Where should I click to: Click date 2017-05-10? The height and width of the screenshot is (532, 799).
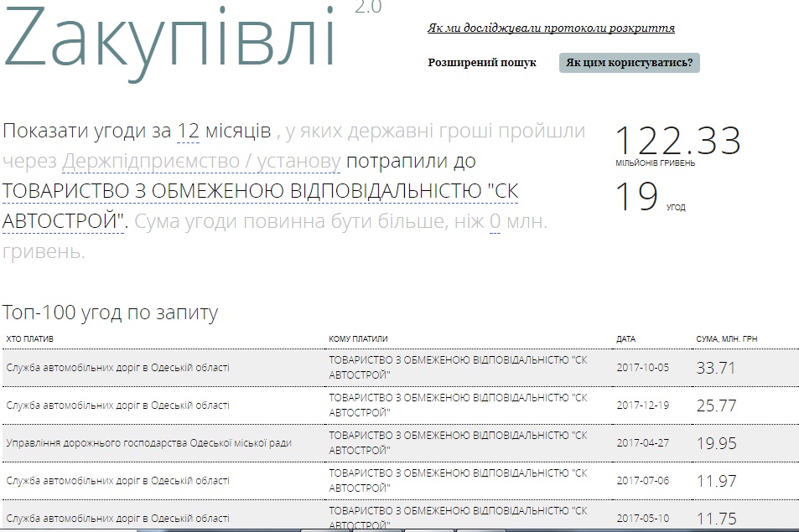point(642,519)
